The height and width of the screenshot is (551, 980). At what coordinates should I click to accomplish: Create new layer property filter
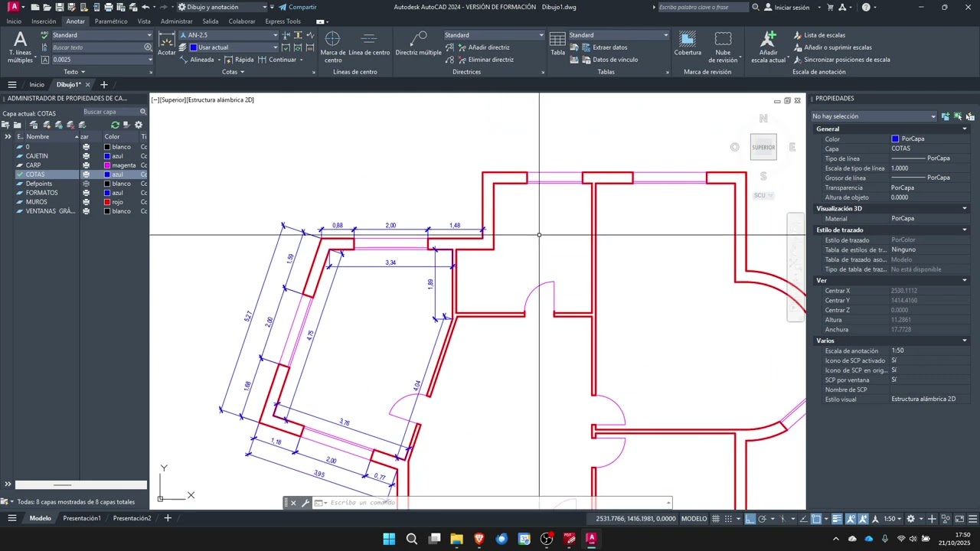click(x=6, y=125)
